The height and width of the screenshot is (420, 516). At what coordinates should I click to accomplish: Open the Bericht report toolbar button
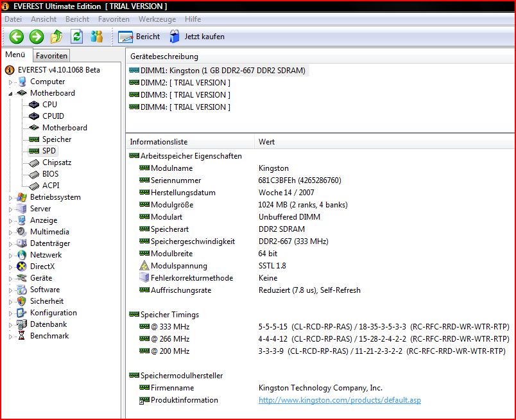pyautogui.click(x=139, y=37)
